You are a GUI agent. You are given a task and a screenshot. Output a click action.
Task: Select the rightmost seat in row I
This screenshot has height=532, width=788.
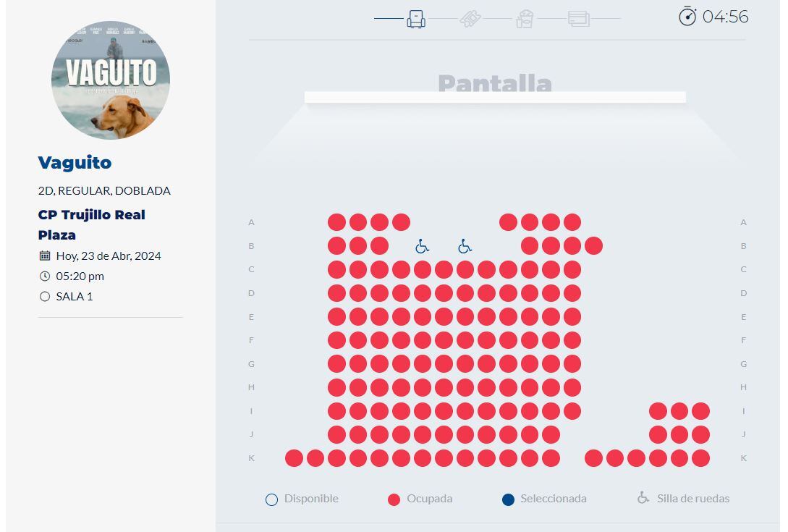(700, 411)
